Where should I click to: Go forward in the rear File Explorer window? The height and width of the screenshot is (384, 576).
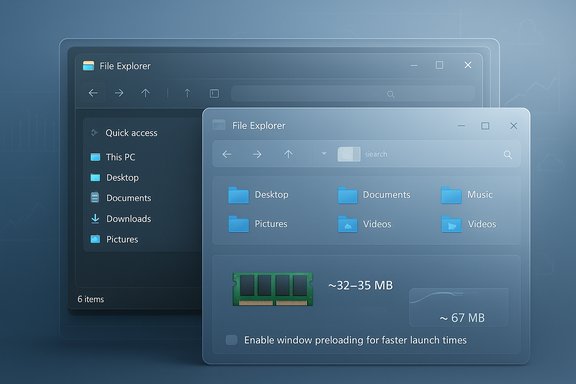point(119,93)
